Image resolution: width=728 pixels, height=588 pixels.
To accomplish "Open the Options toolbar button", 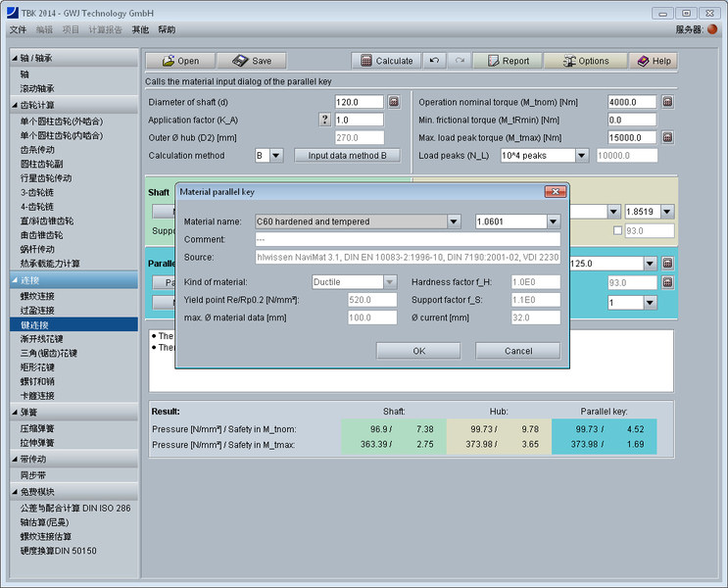I will (584, 61).
